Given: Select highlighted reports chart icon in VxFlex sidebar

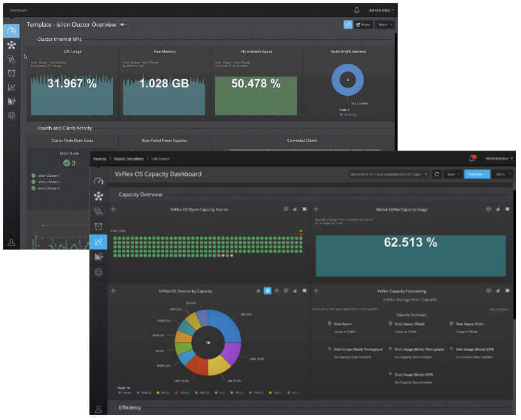Looking at the screenshot, I should click(x=98, y=241).
